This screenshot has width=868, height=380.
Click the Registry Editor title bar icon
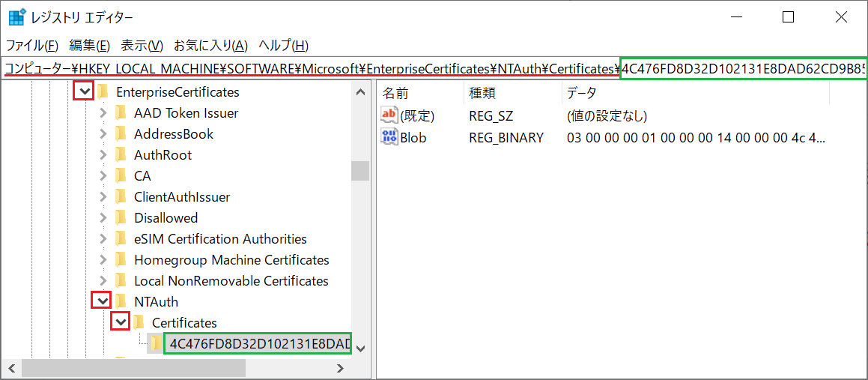(x=17, y=17)
